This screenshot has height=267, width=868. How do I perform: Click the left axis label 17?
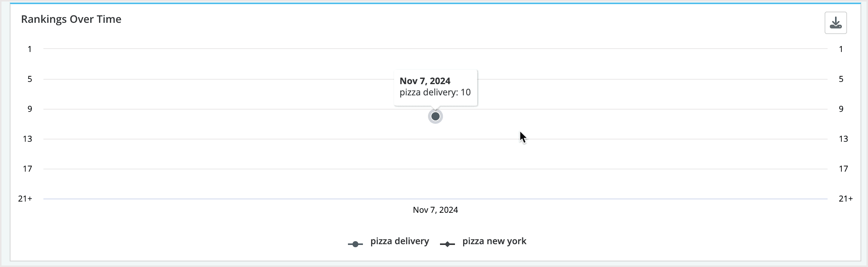pos(27,169)
